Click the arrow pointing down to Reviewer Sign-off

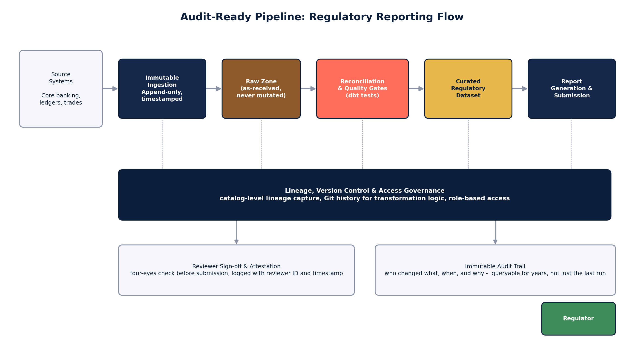point(236,232)
